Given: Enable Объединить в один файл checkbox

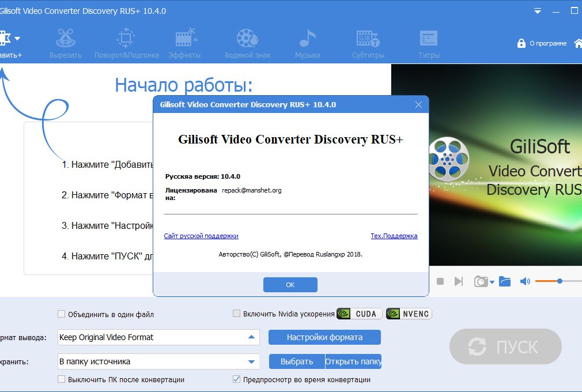Looking at the screenshot, I should click(61, 314).
